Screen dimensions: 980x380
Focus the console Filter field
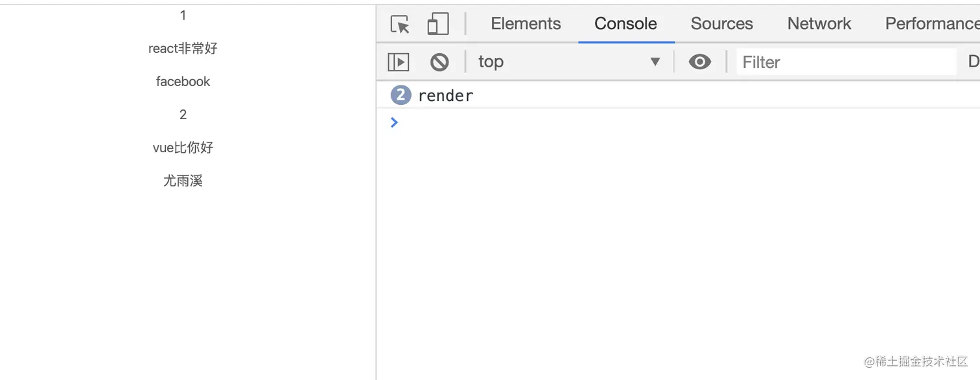[x=846, y=61]
